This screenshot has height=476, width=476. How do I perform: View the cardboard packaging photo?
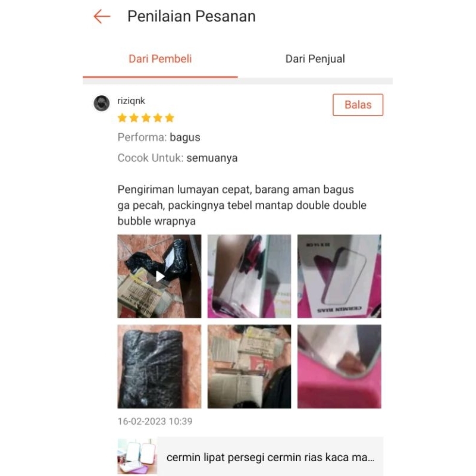[249, 367]
